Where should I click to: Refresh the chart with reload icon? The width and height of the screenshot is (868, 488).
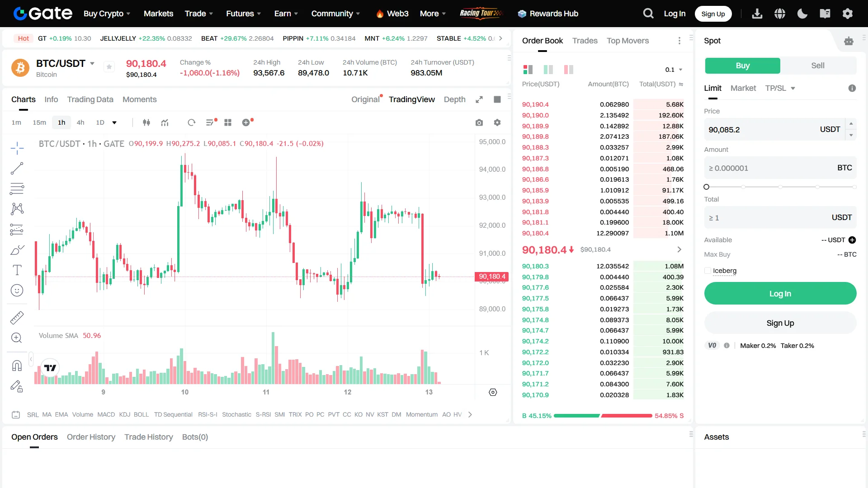click(x=191, y=122)
